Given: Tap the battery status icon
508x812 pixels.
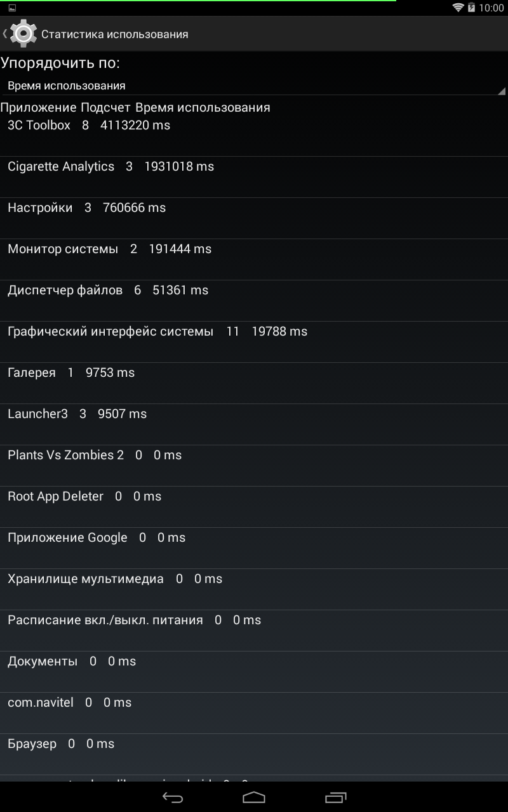Looking at the screenshot, I should pos(471,8).
